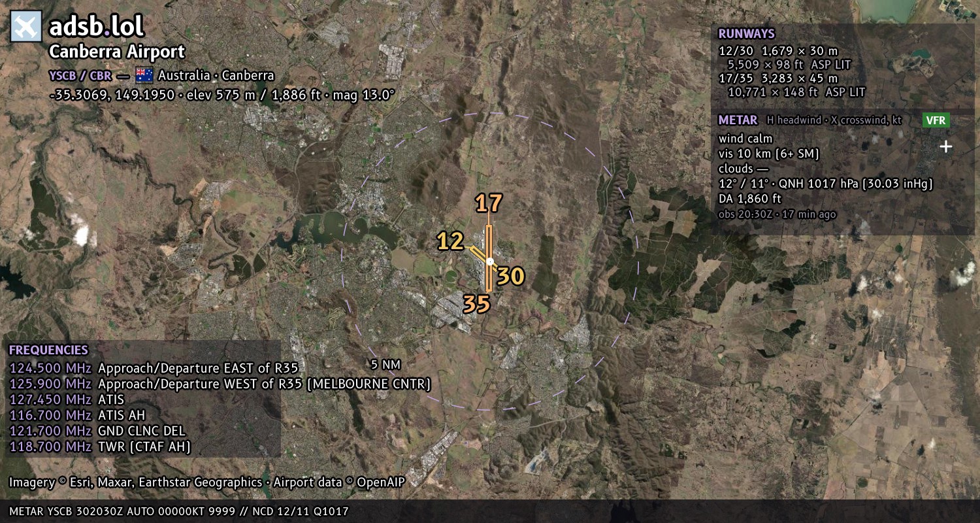
Task: Click the raw METAR string at bottom
Action: pos(179,511)
